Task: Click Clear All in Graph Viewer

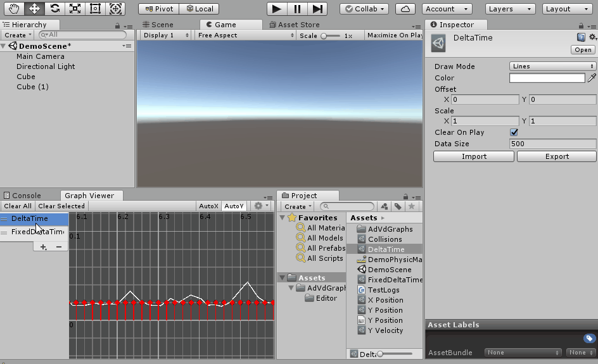Action: pyautogui.click(x=18, y=206)
